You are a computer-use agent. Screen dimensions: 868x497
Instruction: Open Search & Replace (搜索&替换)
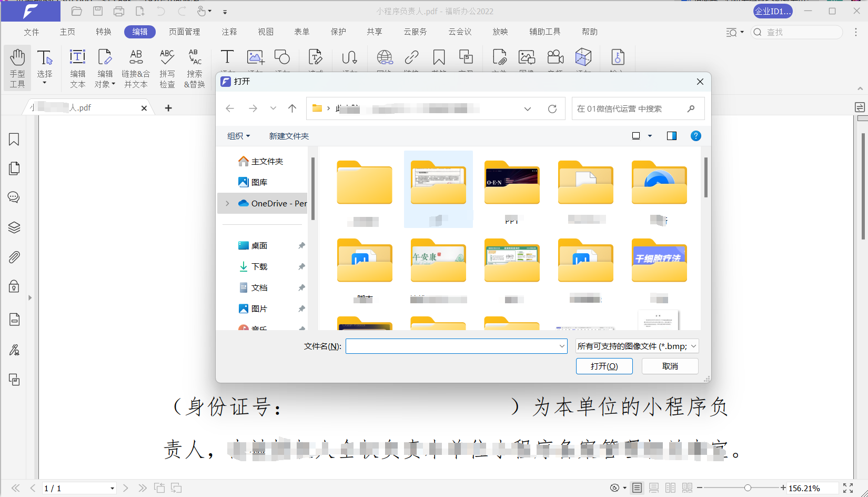[195, 68]
